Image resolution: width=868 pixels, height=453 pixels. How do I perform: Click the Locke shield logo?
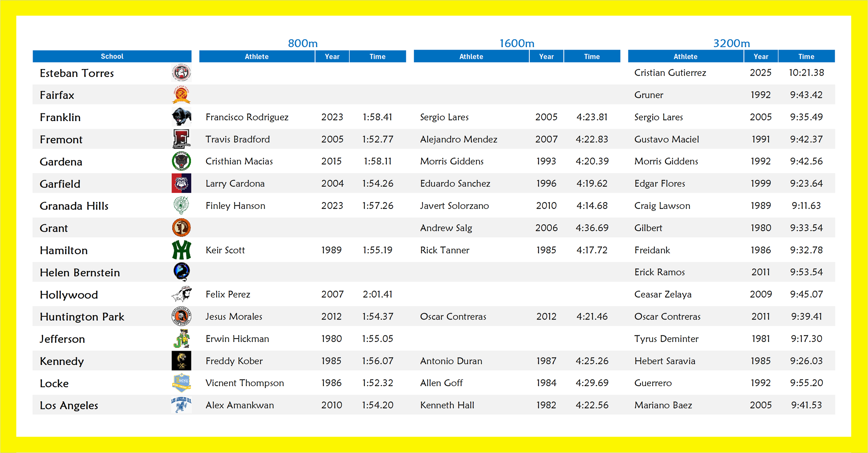point(181,383)
